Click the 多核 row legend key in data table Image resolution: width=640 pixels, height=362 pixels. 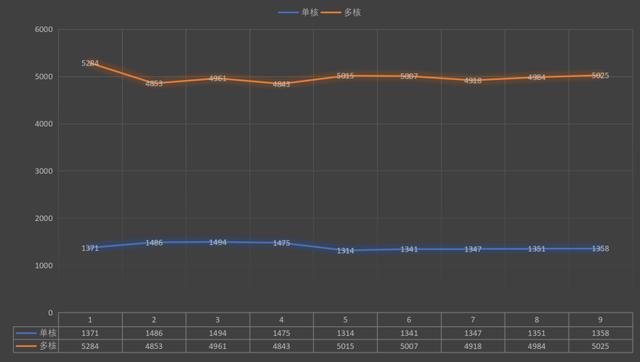(x=36, y=346)
